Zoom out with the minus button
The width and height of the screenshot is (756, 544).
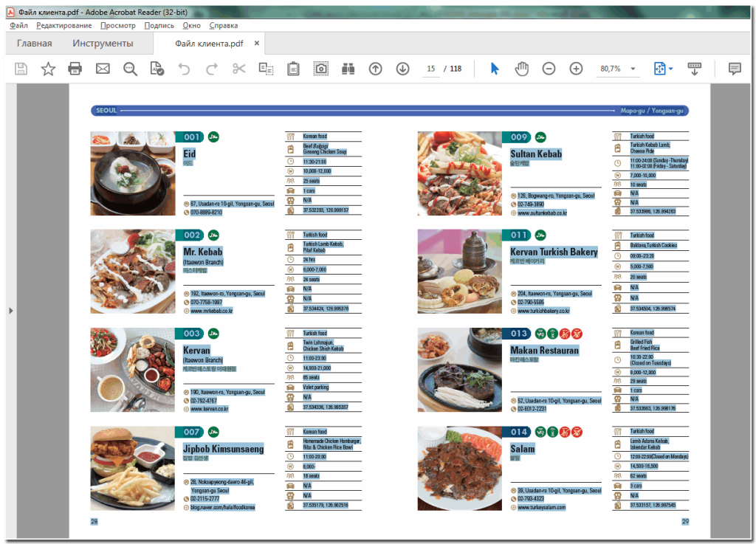click(549, 69)
